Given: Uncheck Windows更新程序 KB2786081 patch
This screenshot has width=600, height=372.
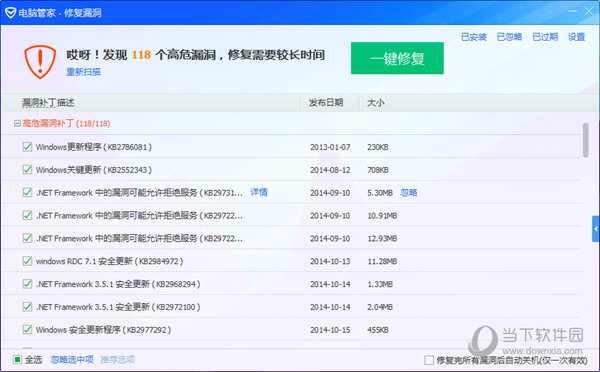Looking at the screenshot, I should click(27, 147).
